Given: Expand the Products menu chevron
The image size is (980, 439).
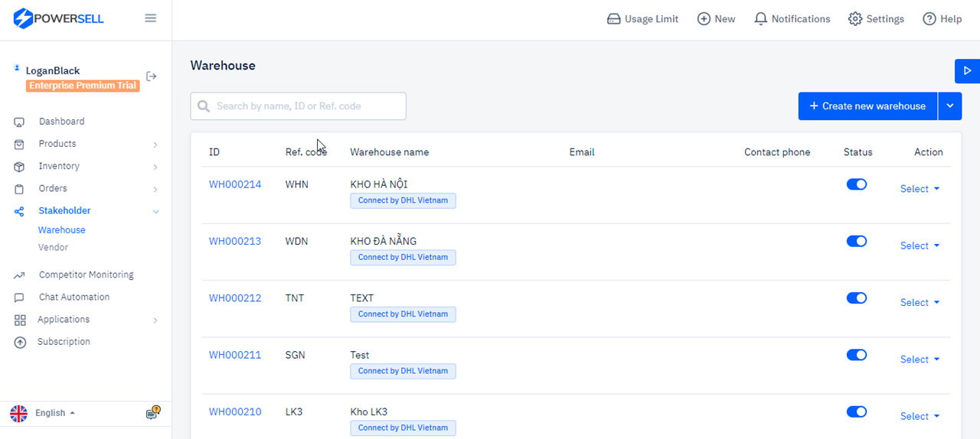Looking at the screenshot, I should (155, 145).
